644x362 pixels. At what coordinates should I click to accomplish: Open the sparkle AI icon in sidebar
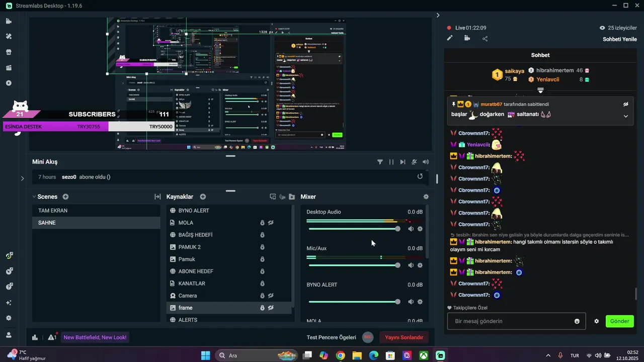(9, 303)
